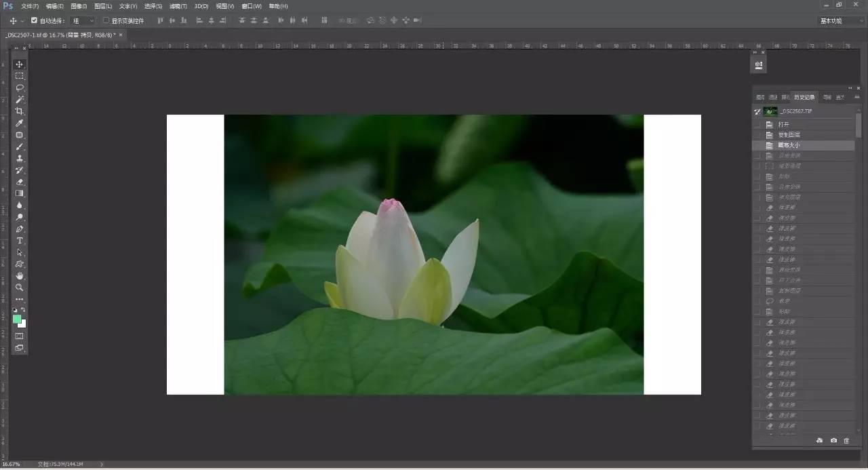This screenshot has height=470, width=868.
Task: Open the auto-select 组 dropdown
Action: coord(83,21)
